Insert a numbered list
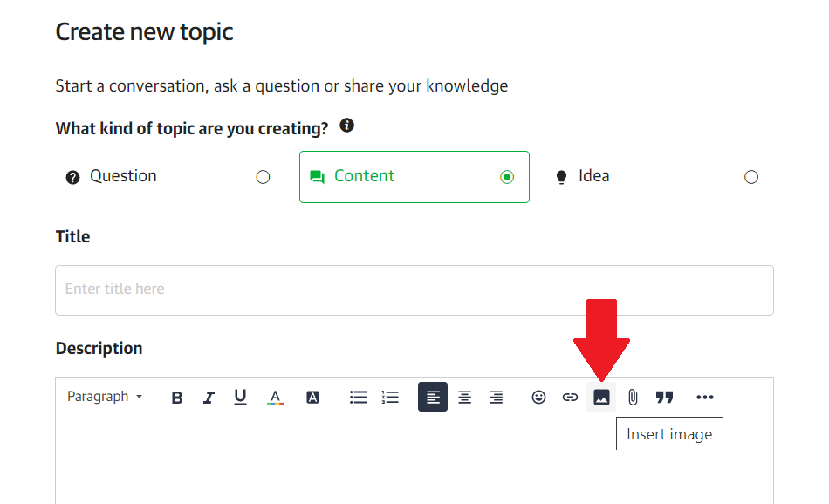829x504 pixels. 390,398
